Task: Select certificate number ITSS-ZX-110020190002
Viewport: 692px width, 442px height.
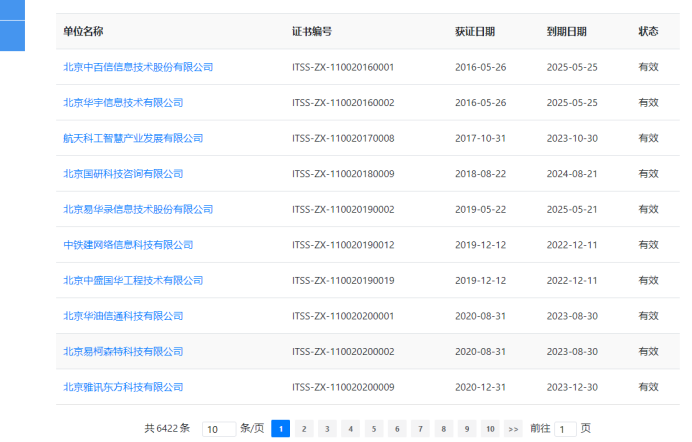Action: [x=343, y=210]
